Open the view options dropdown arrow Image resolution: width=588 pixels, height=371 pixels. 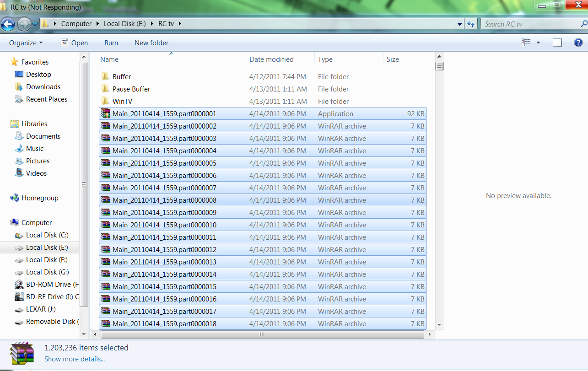tap(538, 43)
